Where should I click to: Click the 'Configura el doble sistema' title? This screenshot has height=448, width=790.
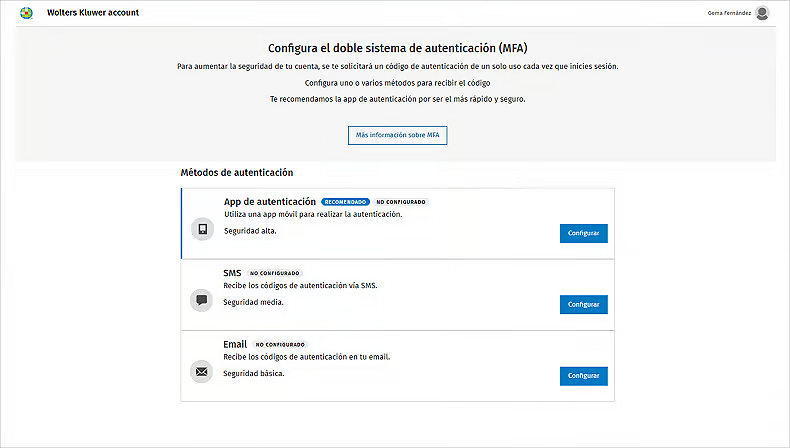click(x=398, y=48)
